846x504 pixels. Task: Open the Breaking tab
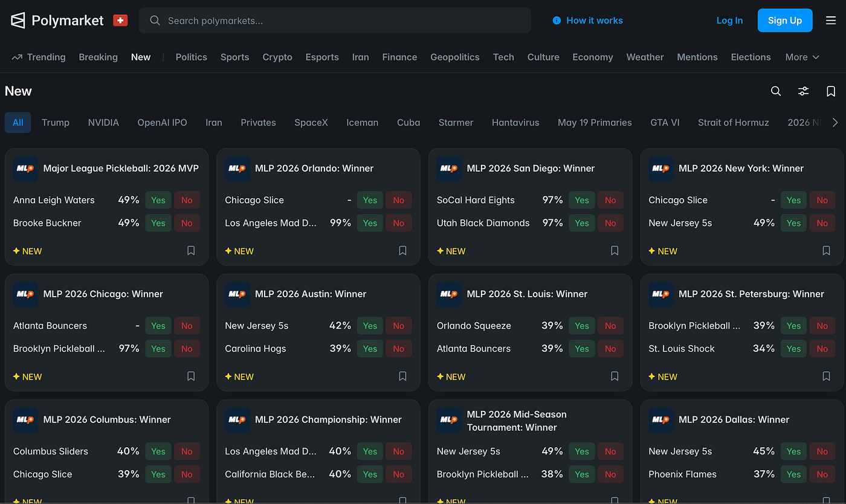[x=98, y=57]
